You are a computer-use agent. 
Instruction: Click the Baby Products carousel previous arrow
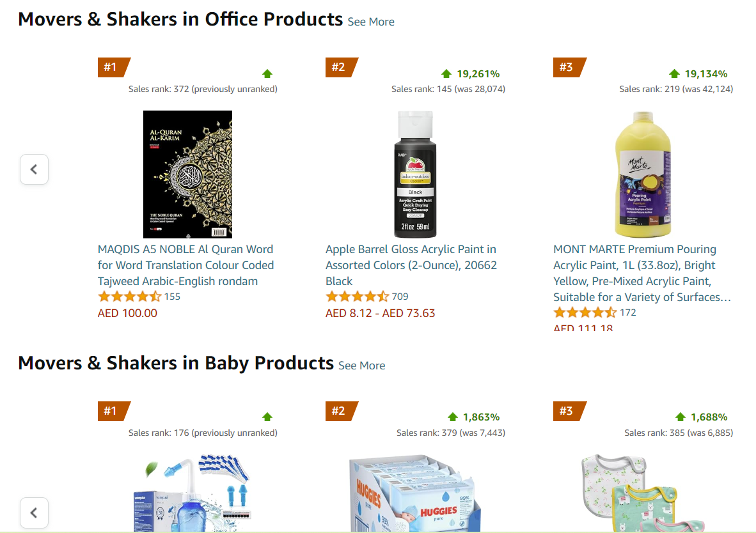click(34, 513)
